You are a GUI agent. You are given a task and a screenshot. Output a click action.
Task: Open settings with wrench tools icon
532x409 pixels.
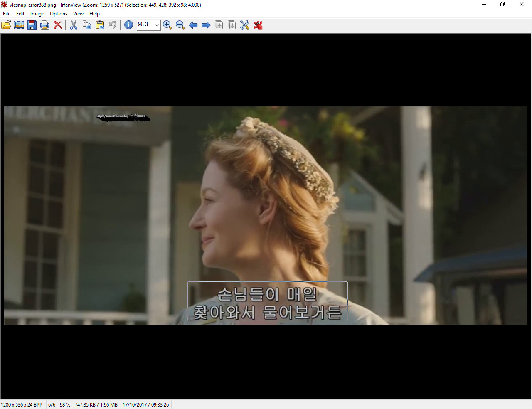click(245, 25)
